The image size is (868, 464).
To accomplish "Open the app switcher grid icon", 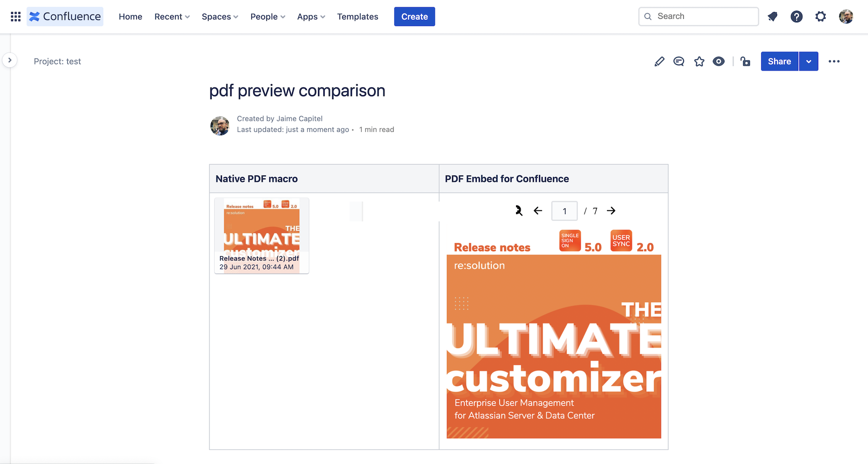I will [x=15, y=16].
